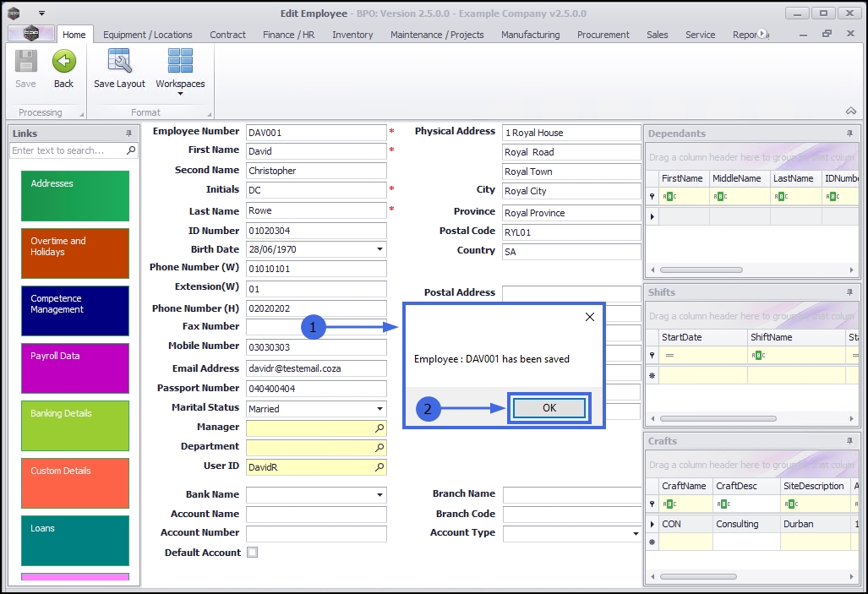Expand the Birth Date dropdown
Viewport: 868px width, 594px height.
pos(379,249)
